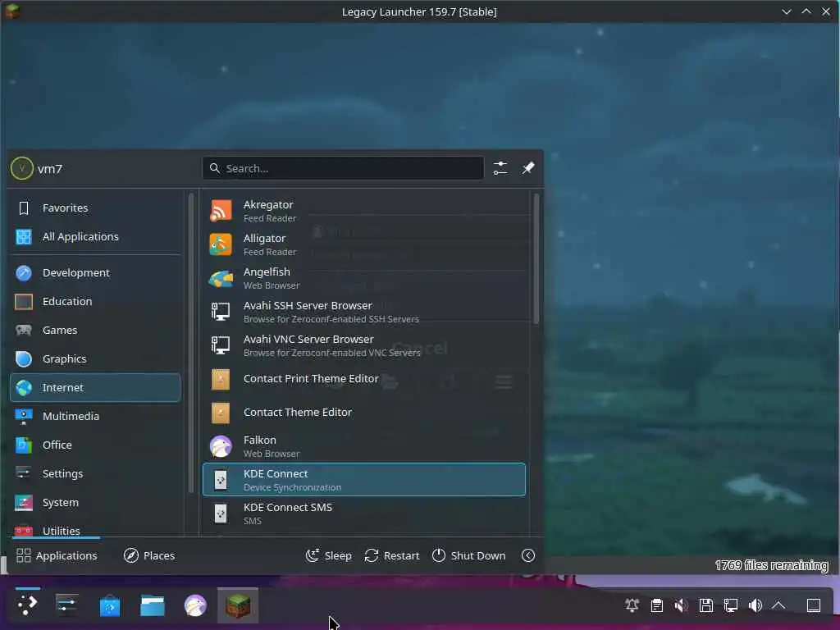Select Education category

pyautogui.click(x=95, y=302)
